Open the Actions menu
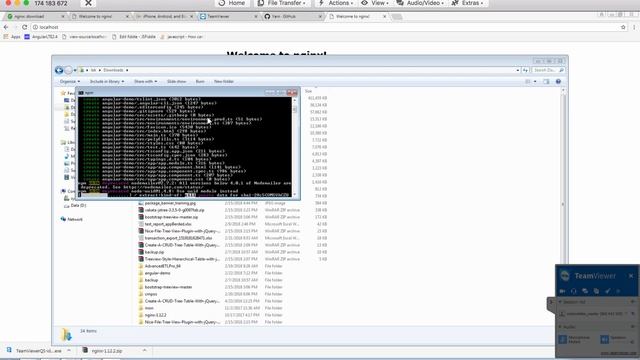 [x=336, y=3]
